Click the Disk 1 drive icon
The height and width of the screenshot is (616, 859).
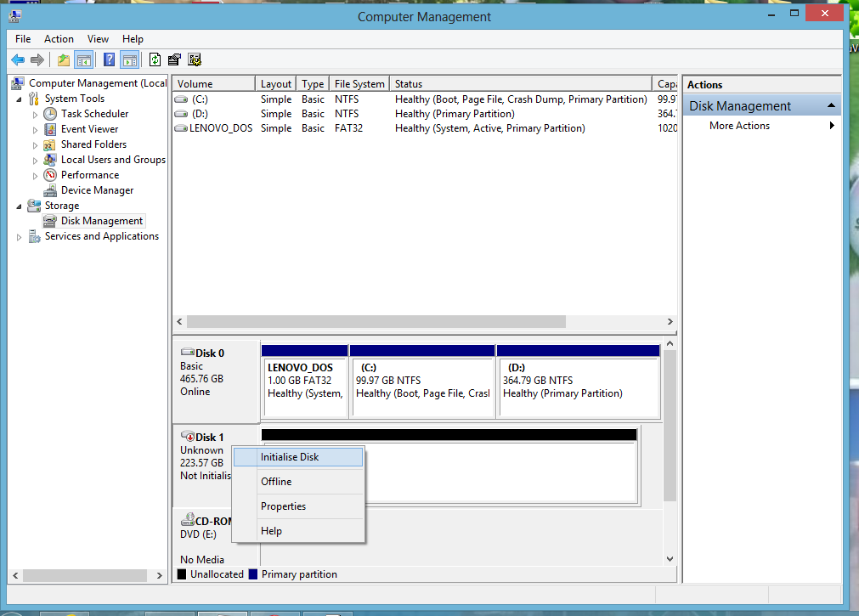[188, 437]
